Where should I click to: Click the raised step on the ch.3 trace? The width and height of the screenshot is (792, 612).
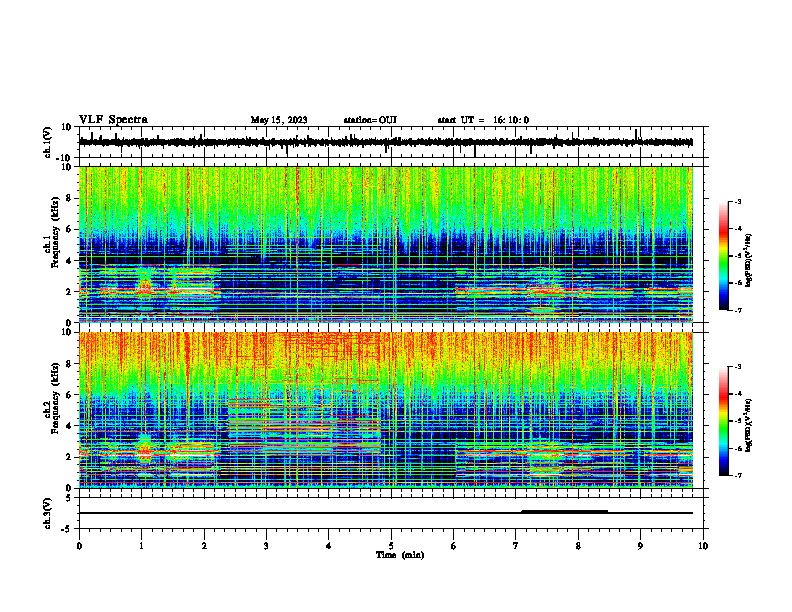tap(564, 511)
